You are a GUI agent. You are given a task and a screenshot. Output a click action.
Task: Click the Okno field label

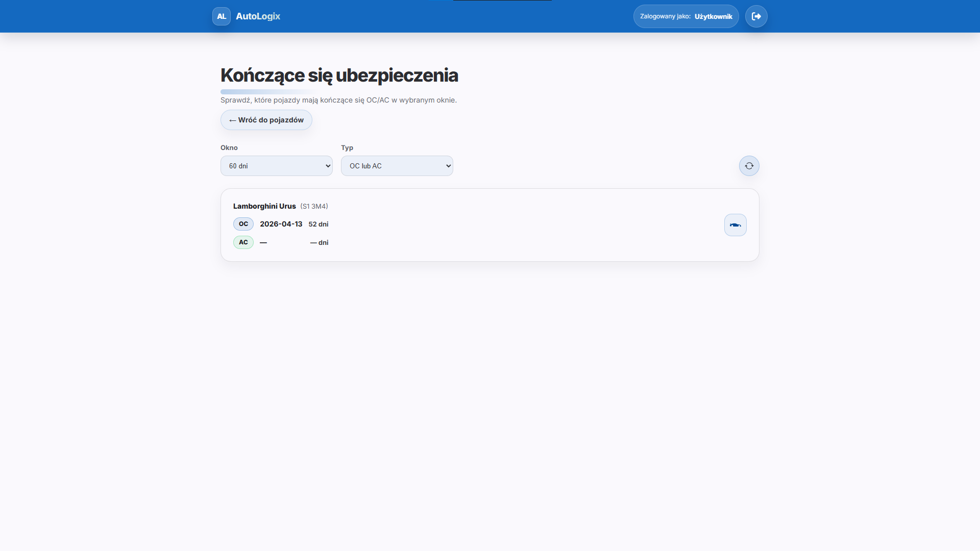(229, 147)
